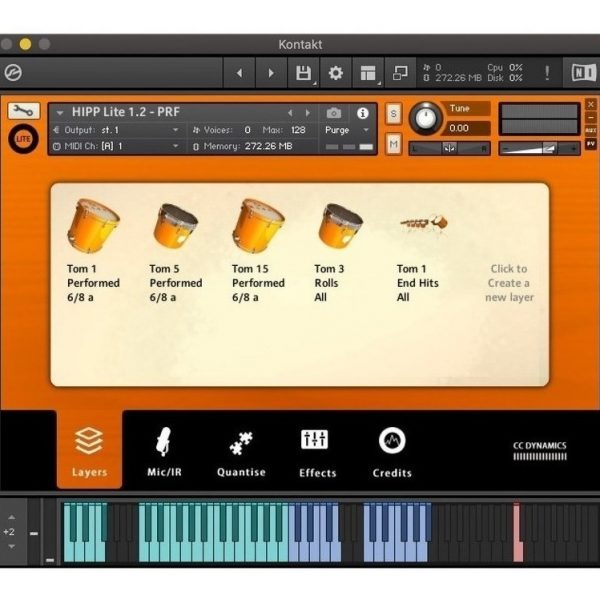Adjust the pan slider
Screen dimensions: 600x600
(x=449, y=148)
